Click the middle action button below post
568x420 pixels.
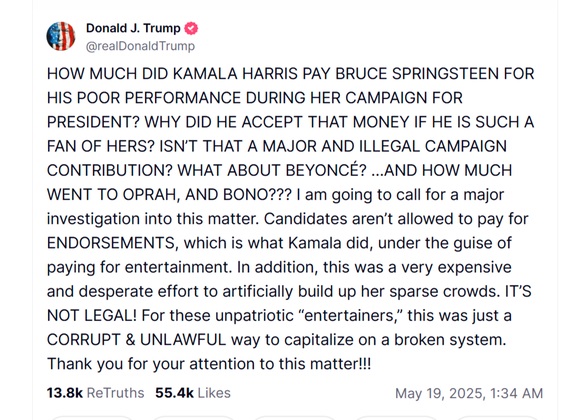point(295,418)
